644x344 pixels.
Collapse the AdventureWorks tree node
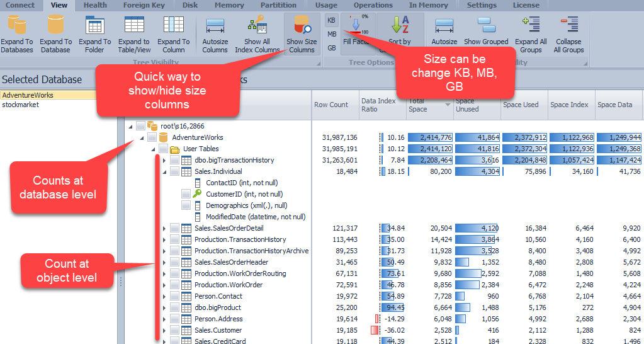[x=142, y=138]
